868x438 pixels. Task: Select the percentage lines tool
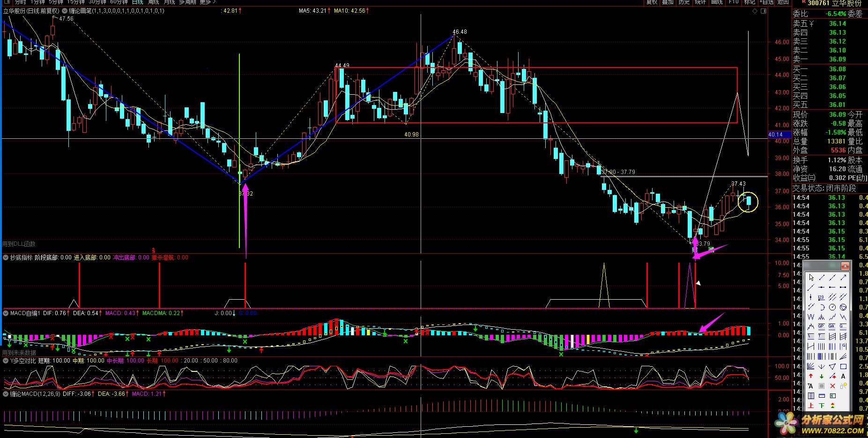[x=811, y=336]
